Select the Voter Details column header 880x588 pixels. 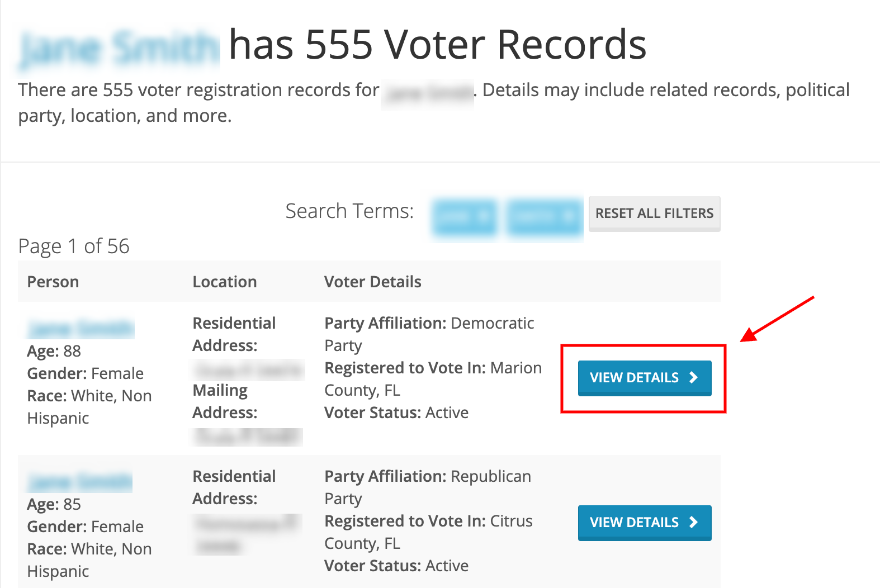point(372,282)
